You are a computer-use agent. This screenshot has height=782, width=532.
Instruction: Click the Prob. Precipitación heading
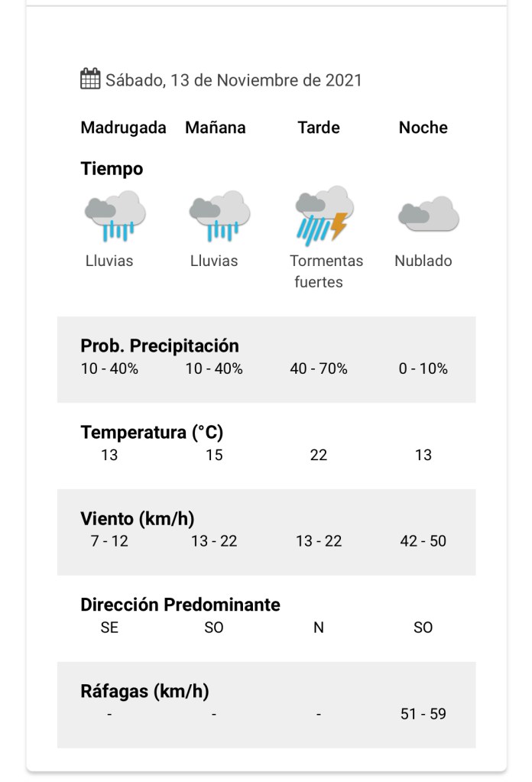pos(160,346)
